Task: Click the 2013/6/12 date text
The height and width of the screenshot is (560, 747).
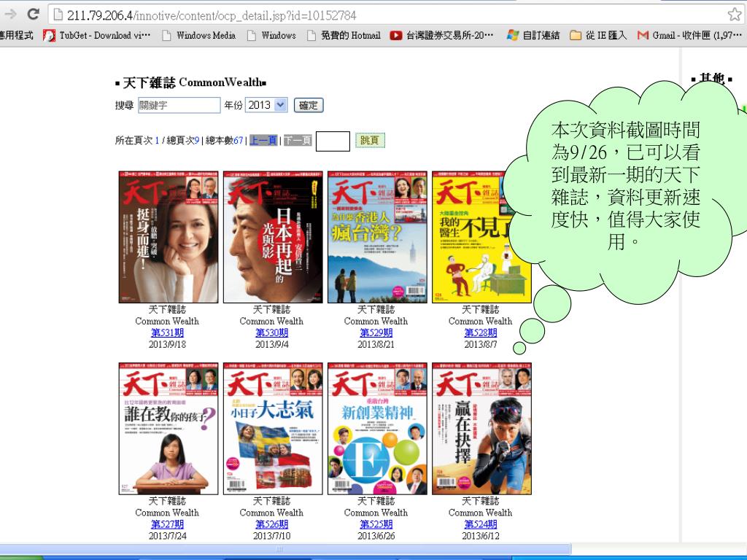Action: pos(480,536)
